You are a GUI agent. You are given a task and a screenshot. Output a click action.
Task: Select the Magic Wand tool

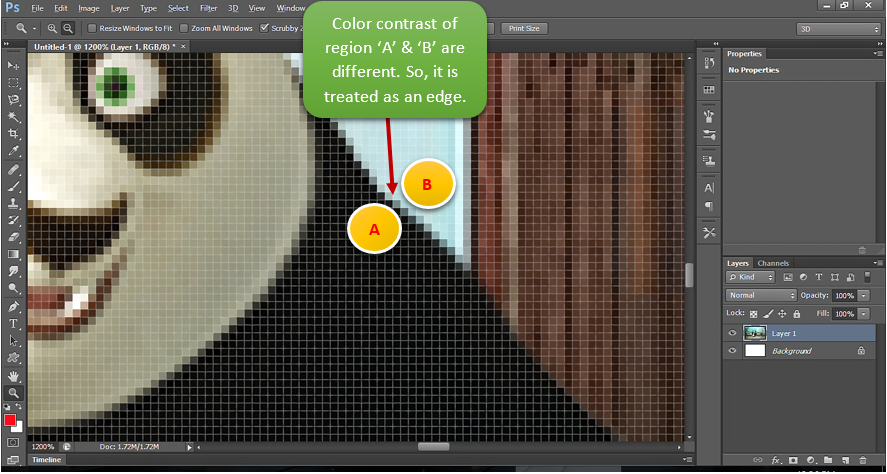[x=13, y=117]
